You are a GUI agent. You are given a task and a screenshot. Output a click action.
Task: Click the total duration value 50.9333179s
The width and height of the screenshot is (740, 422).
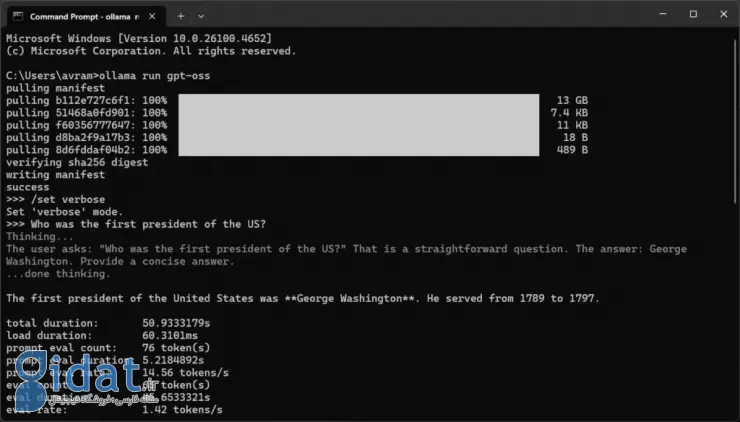176,323
